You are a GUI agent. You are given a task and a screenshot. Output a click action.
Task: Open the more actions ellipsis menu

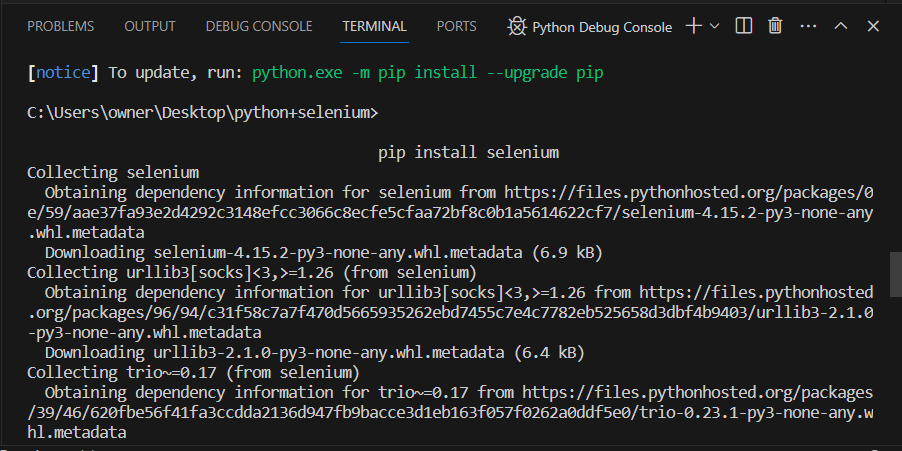click(808, 26)
